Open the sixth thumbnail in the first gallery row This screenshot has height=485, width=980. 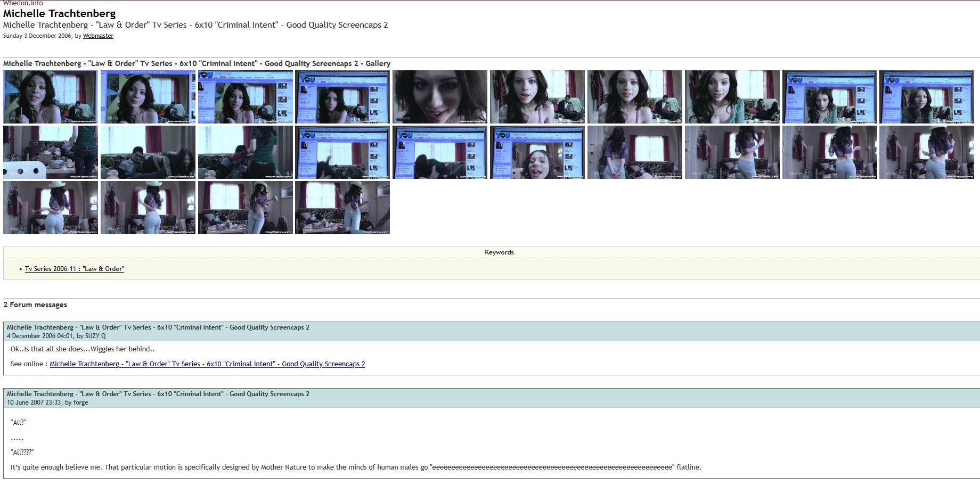tap(537, 97)
